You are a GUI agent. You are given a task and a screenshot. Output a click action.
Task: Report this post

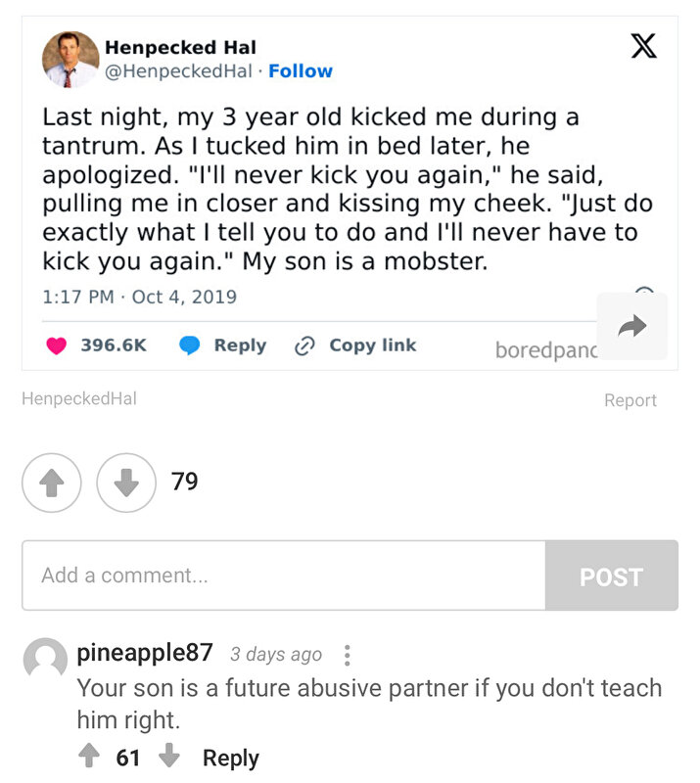pyautogui.click(x=630, y=400)
